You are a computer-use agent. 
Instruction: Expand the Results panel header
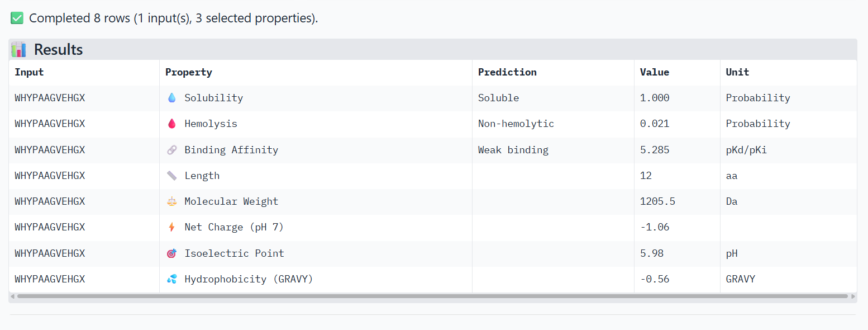(59, 49)
